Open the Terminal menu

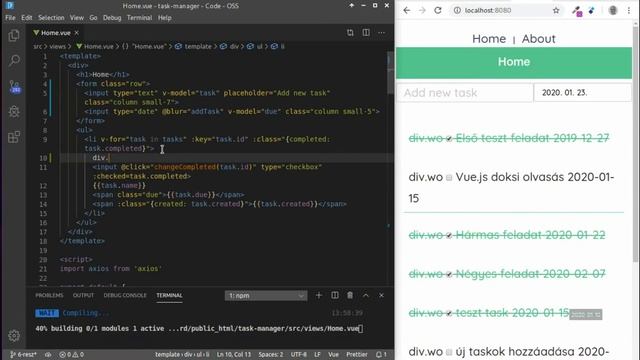139,18
